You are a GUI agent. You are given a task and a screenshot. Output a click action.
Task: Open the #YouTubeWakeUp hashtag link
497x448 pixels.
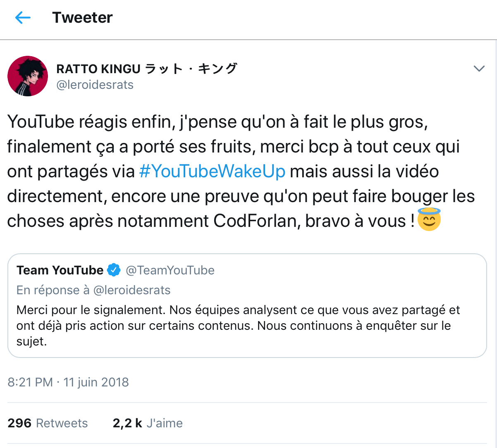[212, 172]
